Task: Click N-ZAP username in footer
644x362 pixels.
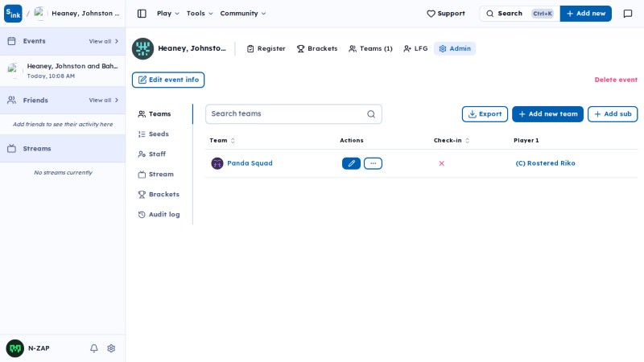Action: point(39,348)
